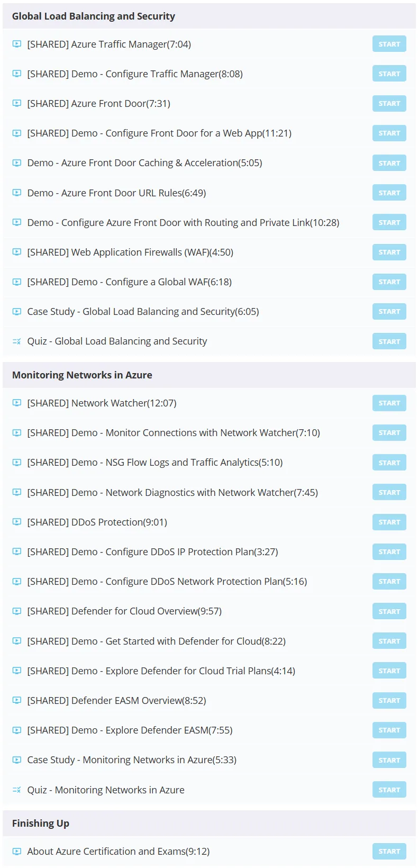Open the Azure Front Door(7:31) lecture title
This screenshot has height=868, width=418.
[x=99, y=103]
